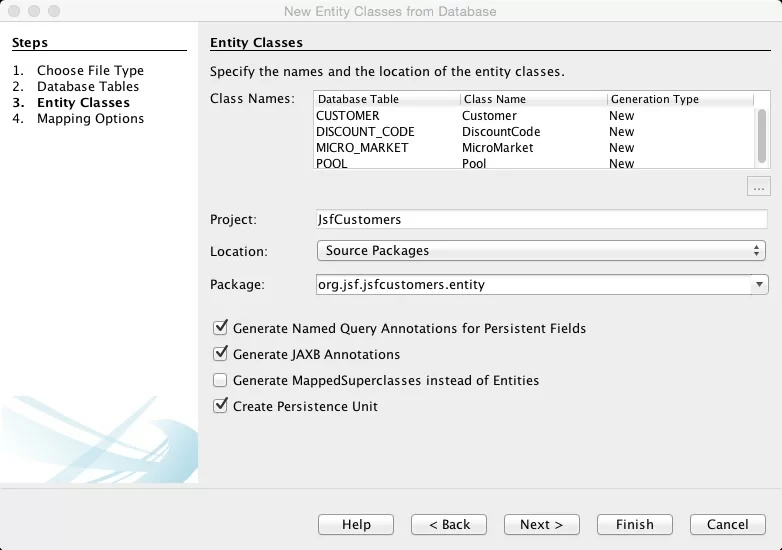The width and height of the screenshot is (782, 550).
Task: Proceed with the Next > button
Action: tap(542, 525)
